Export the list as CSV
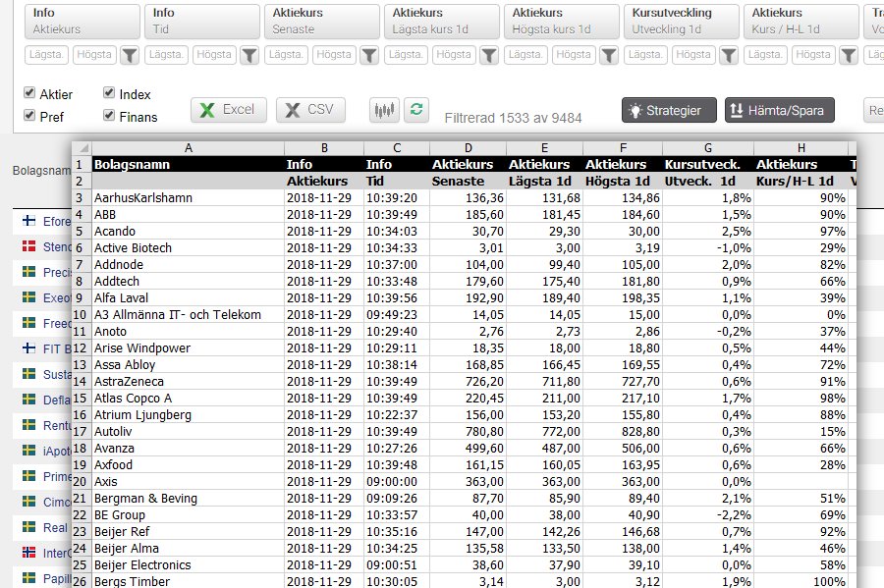This screenshot has width=884, height=588. click(x=310, y=110)
